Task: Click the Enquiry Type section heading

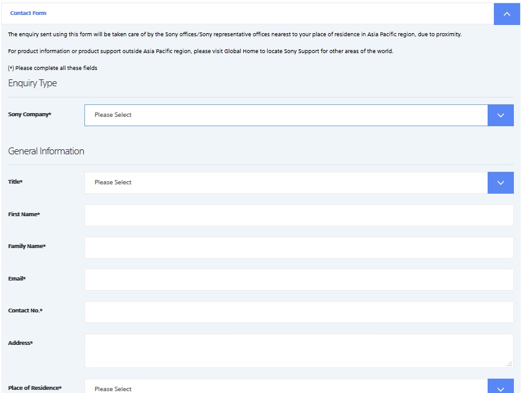Action: click(33, 83)
